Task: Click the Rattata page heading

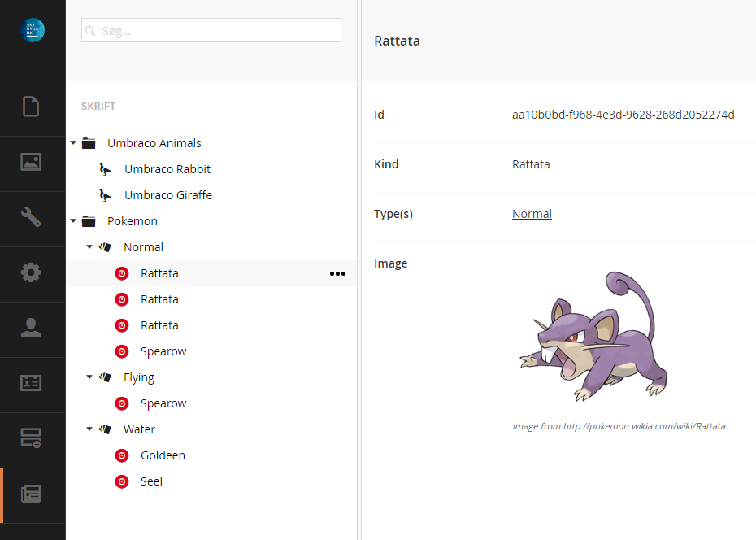Action: click(x=397, y=41)
